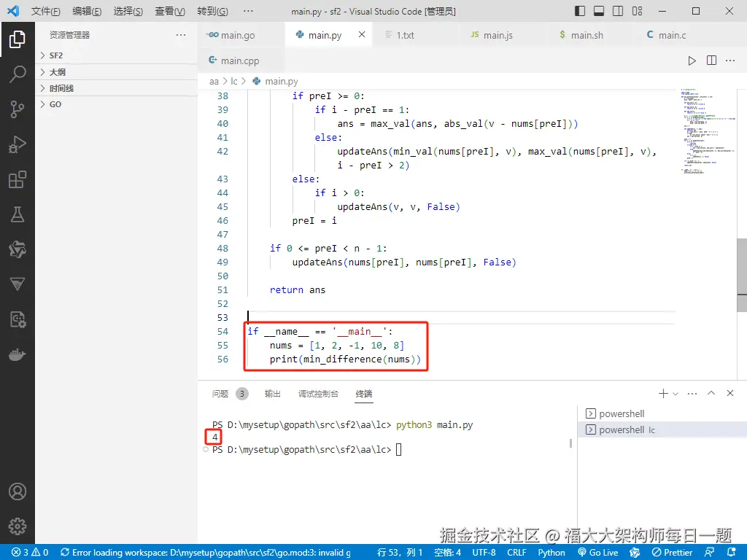Screen dimensions: 747x560
Task: Expand the SF2 folder section
Action: pyautogui.click(x=116, y=55)
